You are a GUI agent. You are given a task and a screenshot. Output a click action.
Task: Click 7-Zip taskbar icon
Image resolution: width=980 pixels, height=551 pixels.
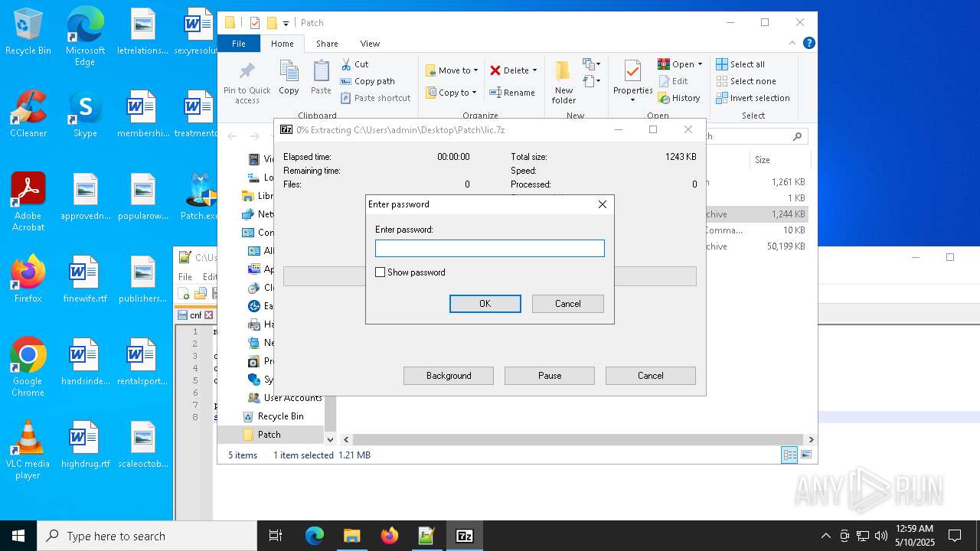pyautogui.click(x=464, y=536)
